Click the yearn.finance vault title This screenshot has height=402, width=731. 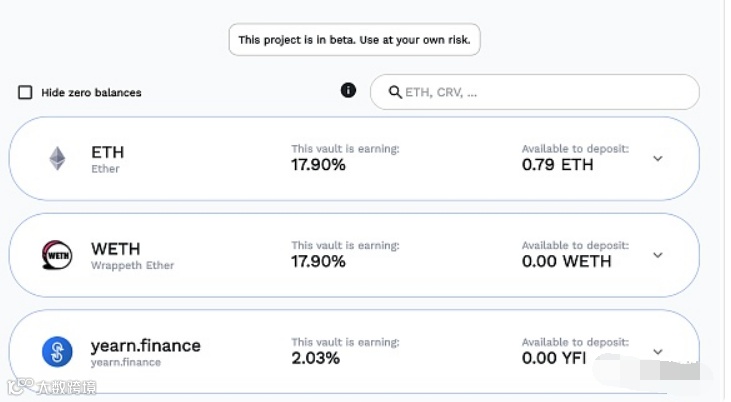(146, 346)
